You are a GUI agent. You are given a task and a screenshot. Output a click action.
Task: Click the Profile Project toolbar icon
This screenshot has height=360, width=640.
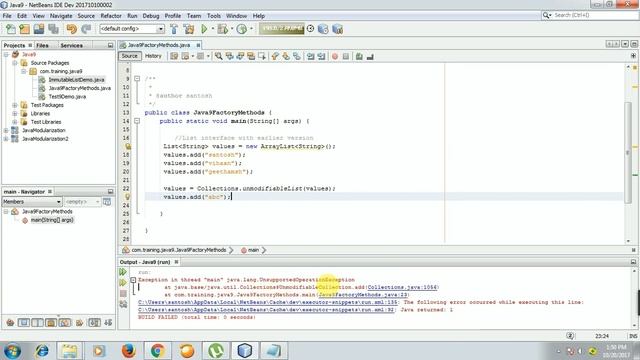[x=242, y=29]
